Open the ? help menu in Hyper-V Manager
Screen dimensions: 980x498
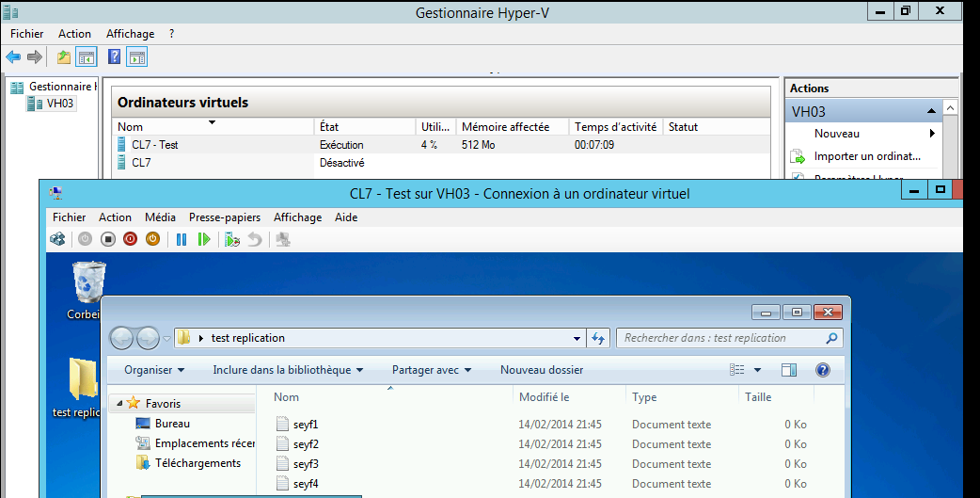point(171,34)
